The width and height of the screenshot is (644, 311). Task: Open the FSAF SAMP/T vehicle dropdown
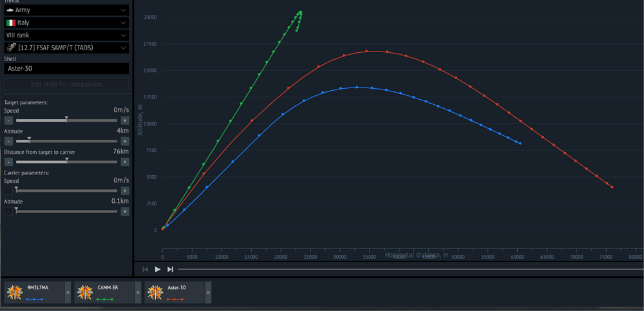[x=66, y=48]
